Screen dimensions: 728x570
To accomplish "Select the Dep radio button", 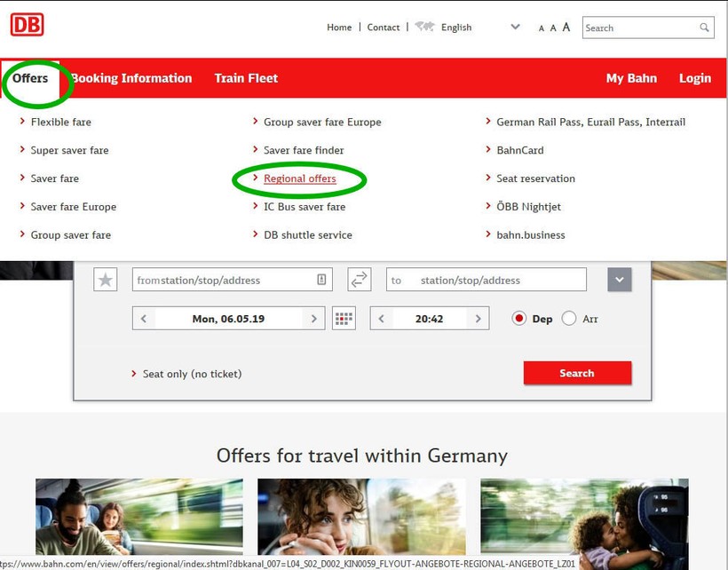I will [519, 319].
